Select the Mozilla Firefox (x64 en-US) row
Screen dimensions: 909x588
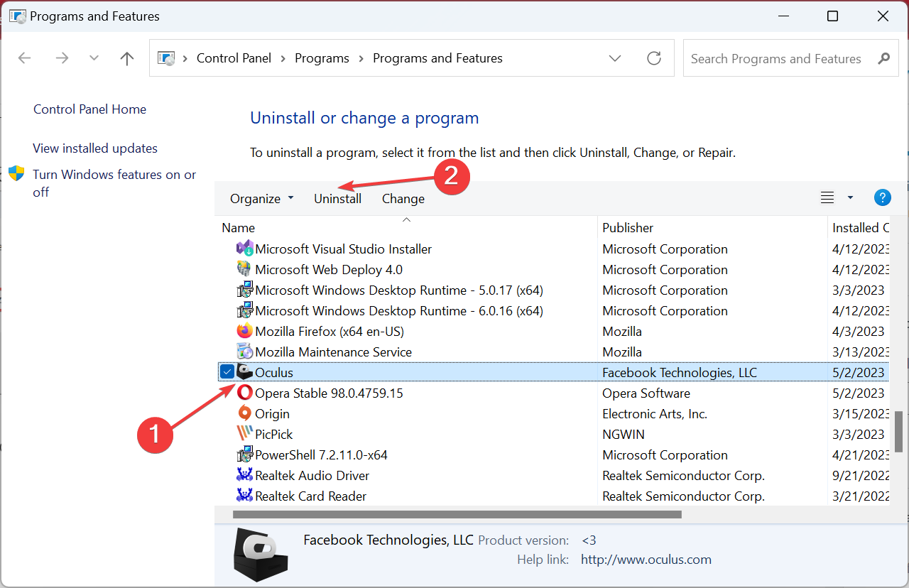[553, 331]
